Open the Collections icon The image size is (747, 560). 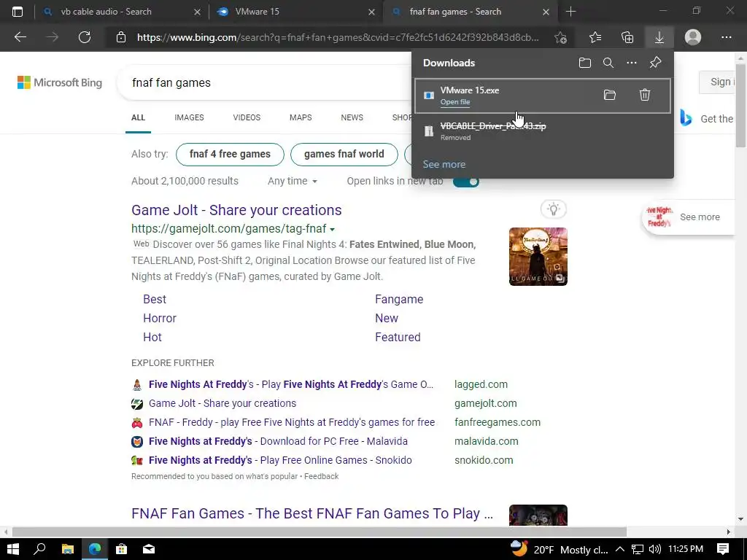click(627, 37)
